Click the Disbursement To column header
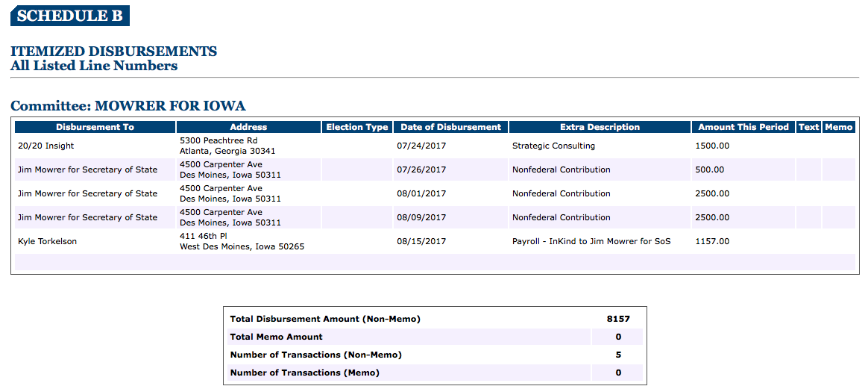The height and width of the screenshot is (389, 868). (x=95, y=127)
